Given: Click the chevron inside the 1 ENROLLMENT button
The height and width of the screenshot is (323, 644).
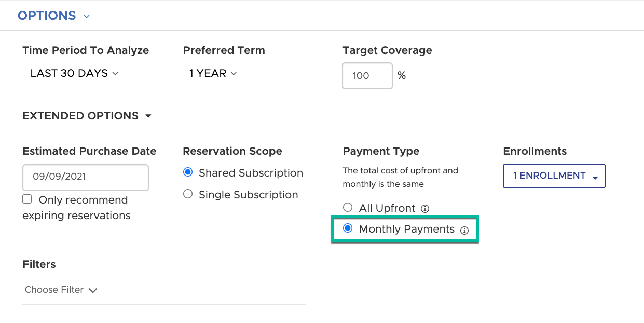Looking at the screenshot, I should pos(595,176).
